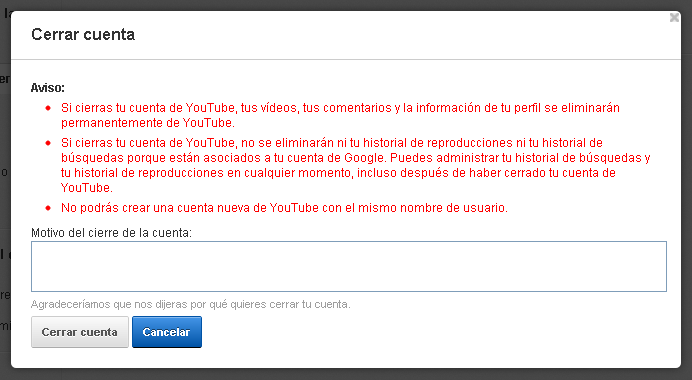
Task: Click the word 'Google' in the second warning
Action: 364,158
